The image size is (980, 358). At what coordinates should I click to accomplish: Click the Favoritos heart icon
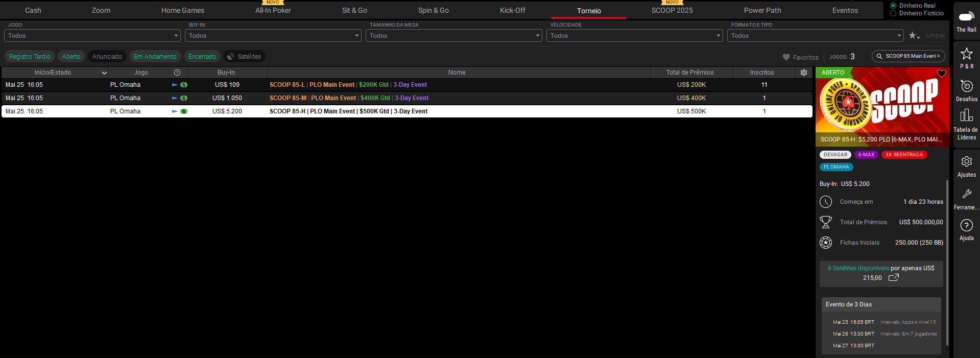point(786,57)
